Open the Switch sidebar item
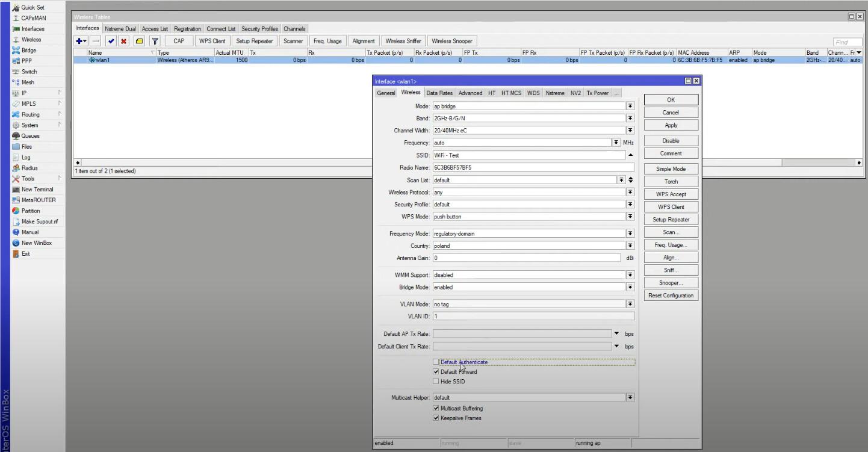Viewport: 868px width, 452px height. point(29,72)
